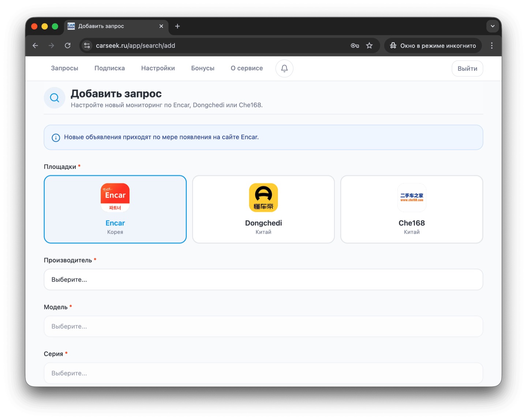527x420 pixels.
Task: Click the subtitle mentioning Encar, Dongchedi или Che168
Action: coord(167,105)
